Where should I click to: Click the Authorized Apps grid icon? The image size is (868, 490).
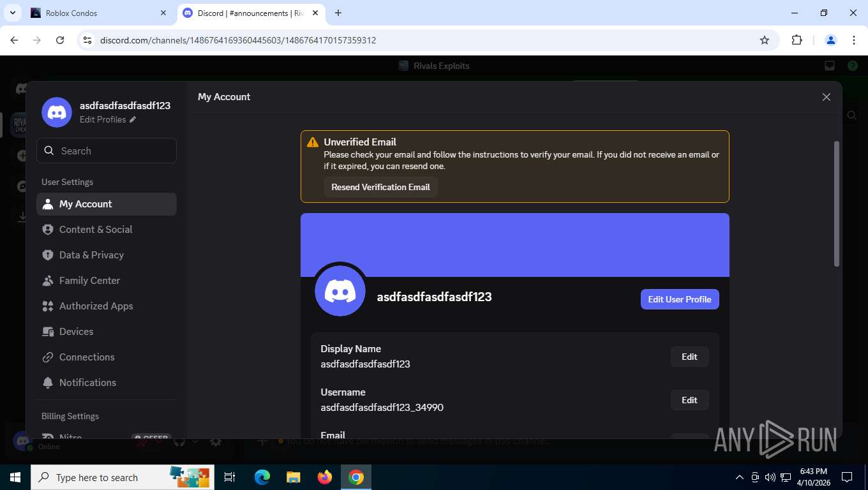[x=47, y=306]
